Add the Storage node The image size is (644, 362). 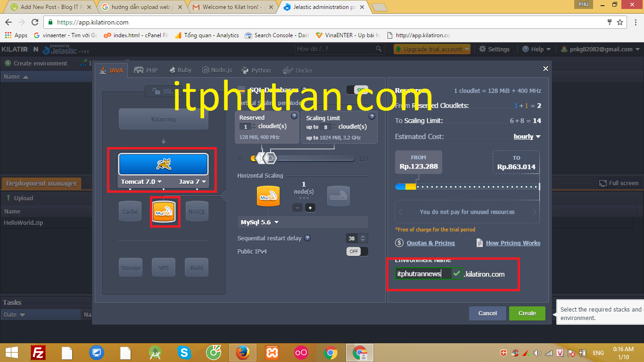[x=131, y=268]
